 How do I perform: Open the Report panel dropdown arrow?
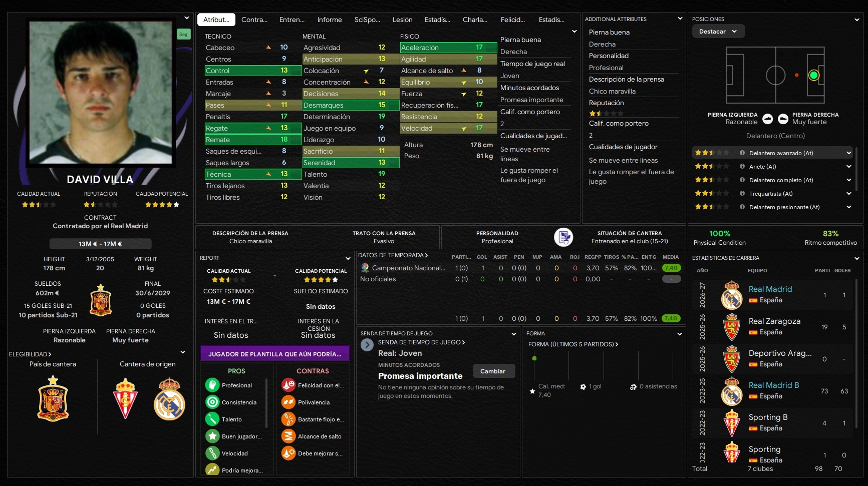[348, 258]
